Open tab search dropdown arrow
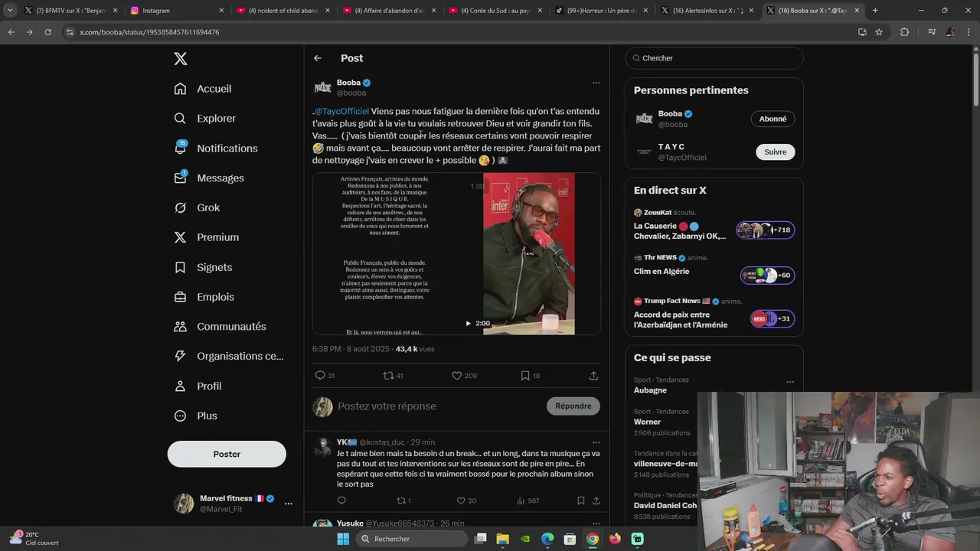This screenshot has height=551, width=980. (x=9, y=11)
